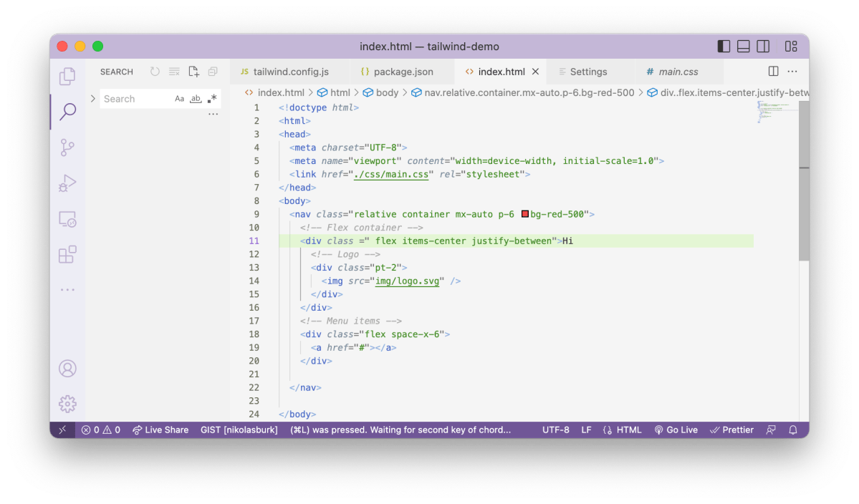Expand the replace field chevron
Viewport: 859px width, 504px height.
(92, 99)
